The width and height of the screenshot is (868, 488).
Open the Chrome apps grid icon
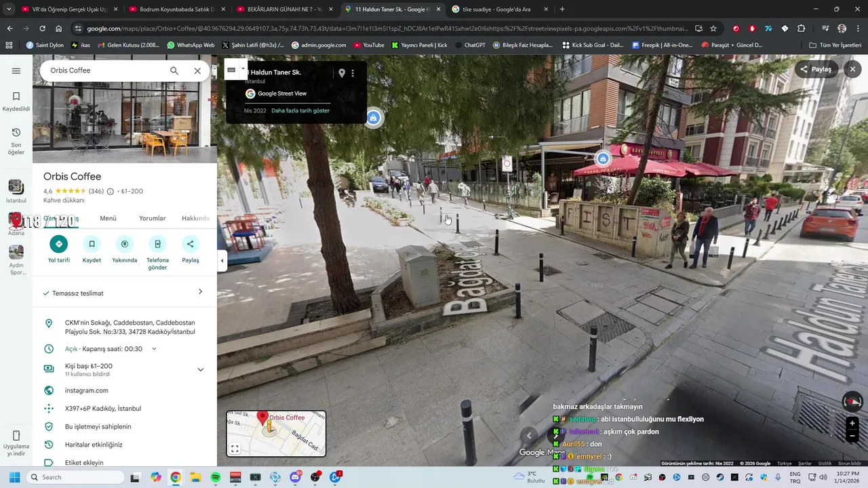coord(9,45)
